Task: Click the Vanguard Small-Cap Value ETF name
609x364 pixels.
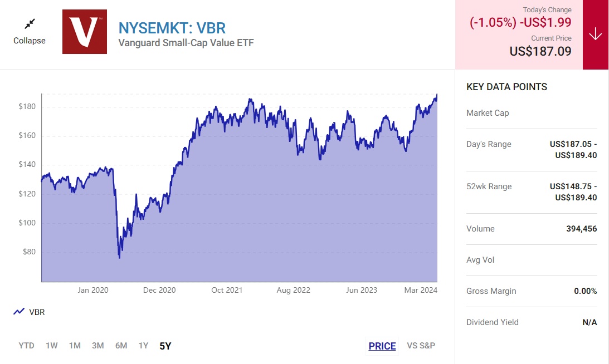Action: pyautogui.click(x=186, y=43)
